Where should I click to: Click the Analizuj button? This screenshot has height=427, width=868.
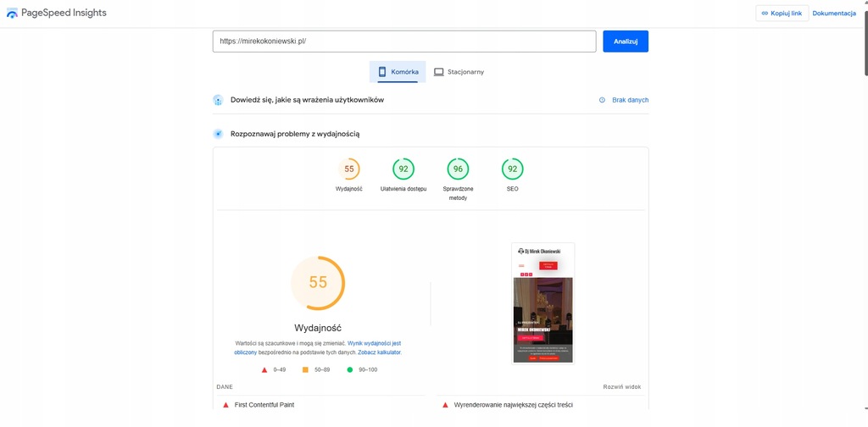point(626,42)
